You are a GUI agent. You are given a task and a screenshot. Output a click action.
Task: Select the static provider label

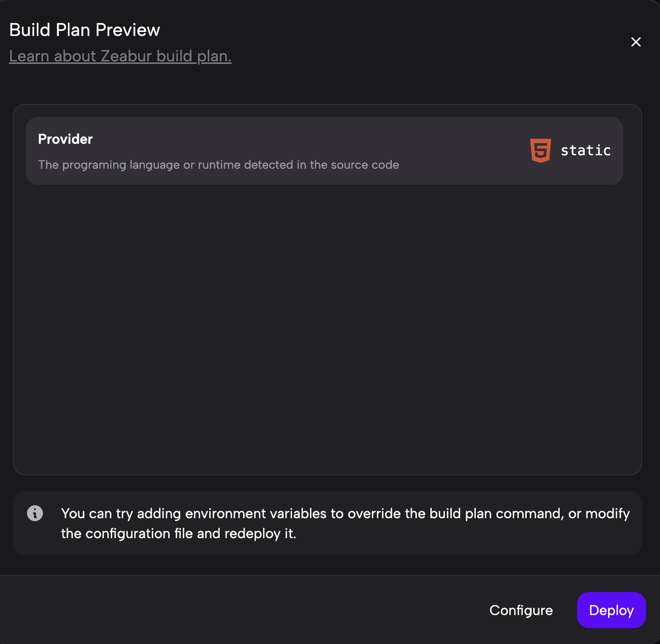point(586,150)
